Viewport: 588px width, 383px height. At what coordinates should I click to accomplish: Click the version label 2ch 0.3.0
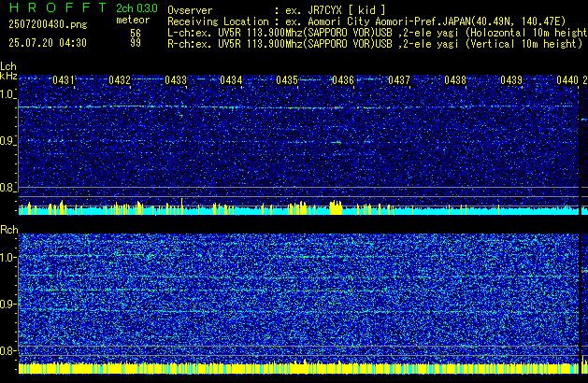click(x=136, y=8)
